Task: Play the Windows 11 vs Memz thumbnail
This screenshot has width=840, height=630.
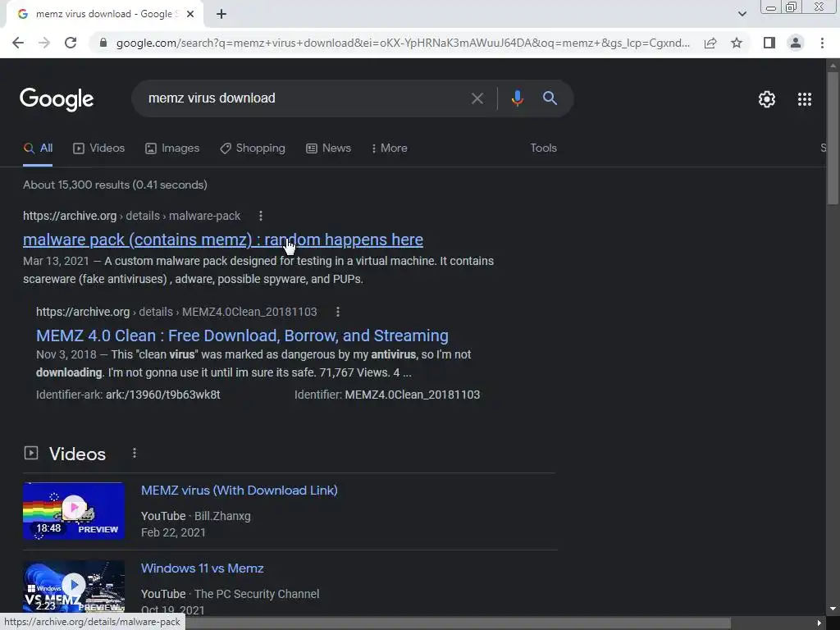Action: point(74,587)
